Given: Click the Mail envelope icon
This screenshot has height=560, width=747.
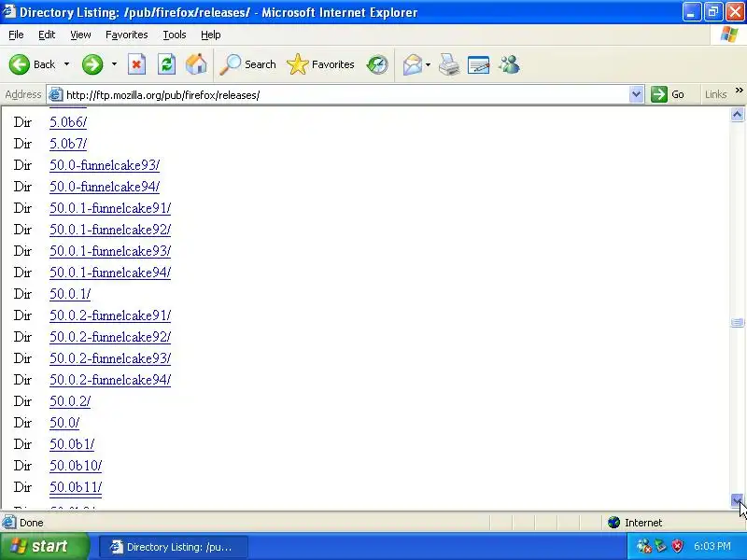Looking at the screenshot, I should pos(412,64).
